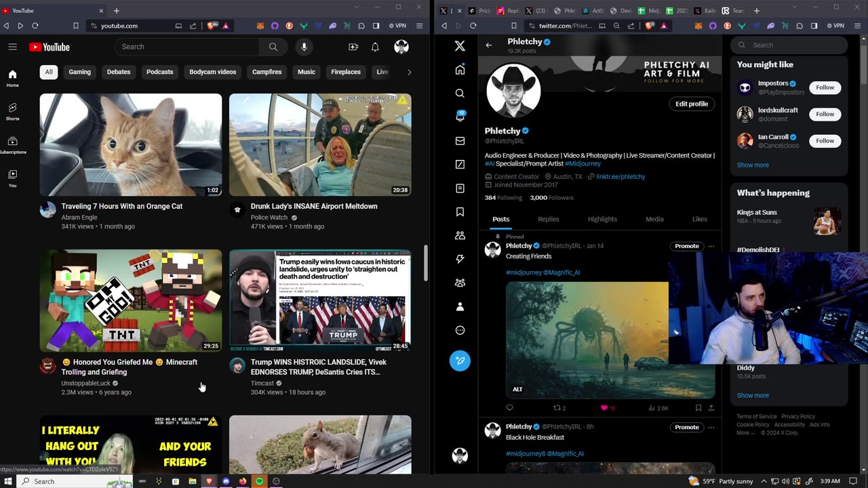Promote the Creating Friends post
The width and height of the screenshot is (868, 488).
pos(686,246)
